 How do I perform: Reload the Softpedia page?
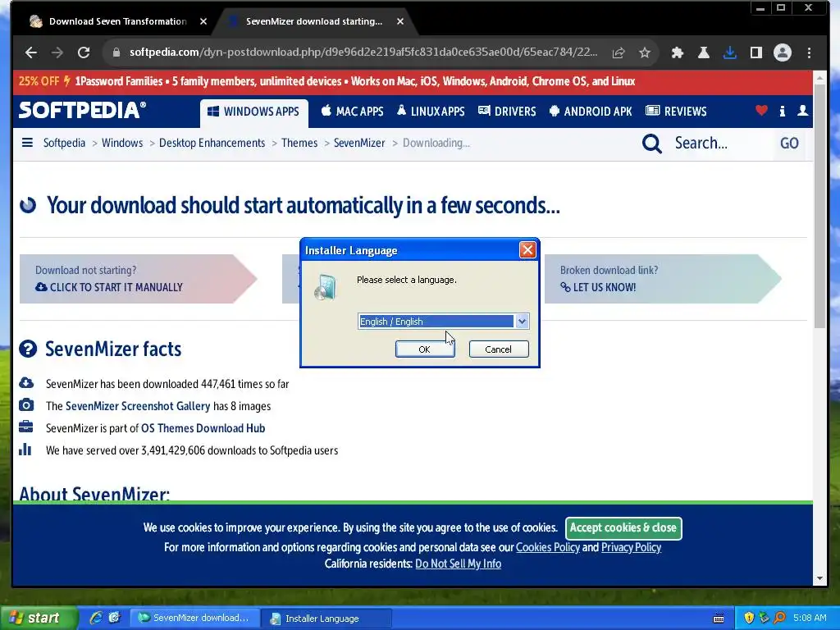[84, 52]
